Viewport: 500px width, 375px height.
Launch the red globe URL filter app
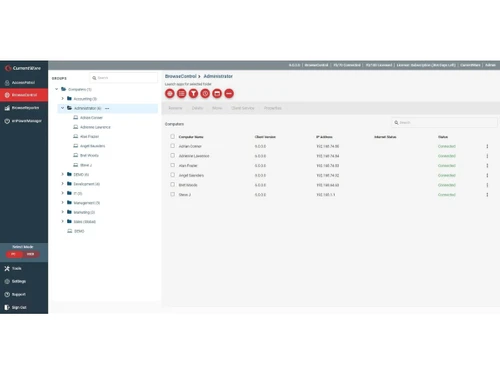pos(170,94)
